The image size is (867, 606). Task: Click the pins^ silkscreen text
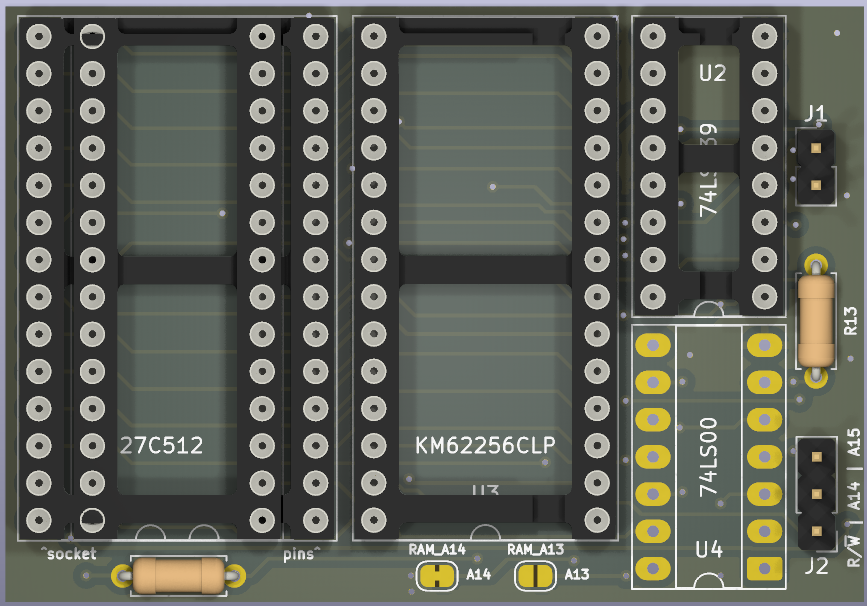click(x=301, y=554)
